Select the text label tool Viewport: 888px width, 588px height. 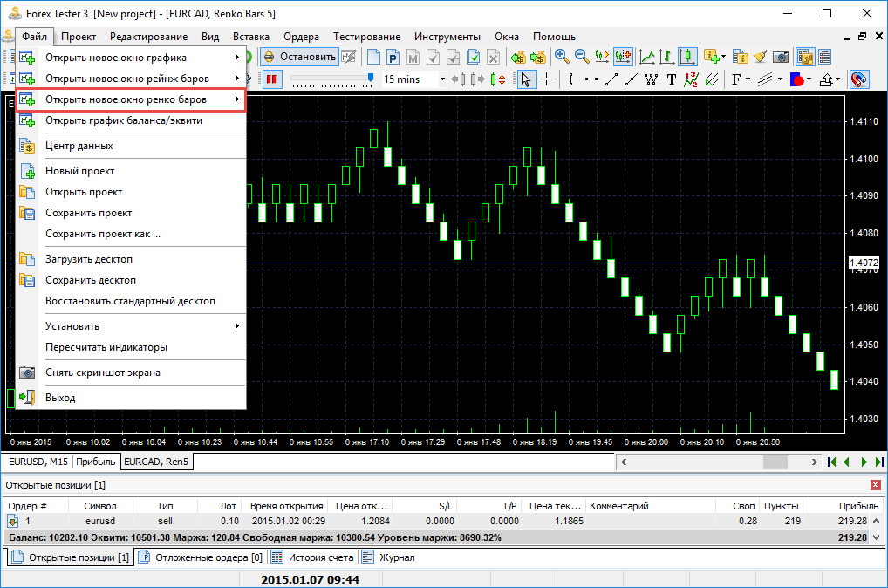coord(672,79)
